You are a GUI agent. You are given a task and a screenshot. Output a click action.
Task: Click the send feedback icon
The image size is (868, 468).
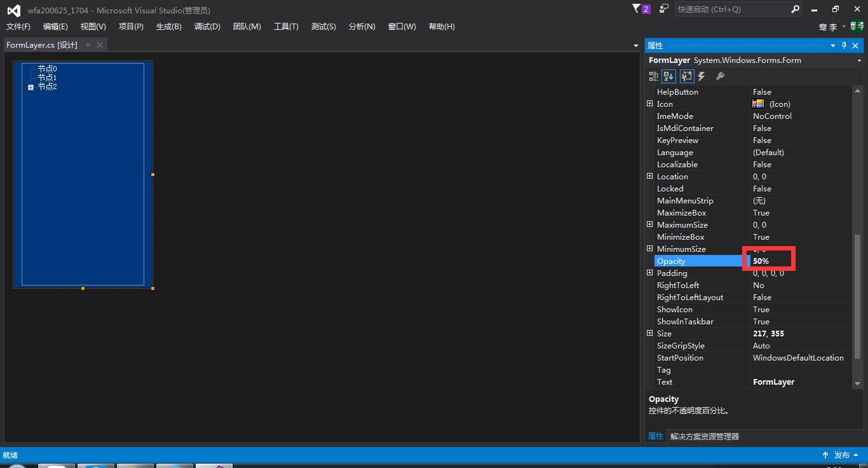(x=664, y=9)
